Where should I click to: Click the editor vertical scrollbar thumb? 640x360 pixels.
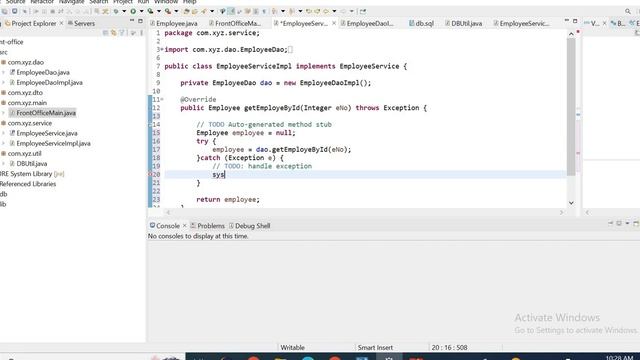coord(571,107)
